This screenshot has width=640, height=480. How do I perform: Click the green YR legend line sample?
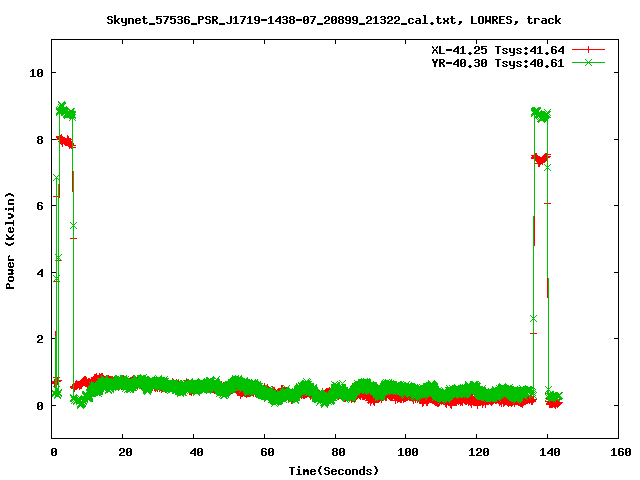[x=588, y=62]
